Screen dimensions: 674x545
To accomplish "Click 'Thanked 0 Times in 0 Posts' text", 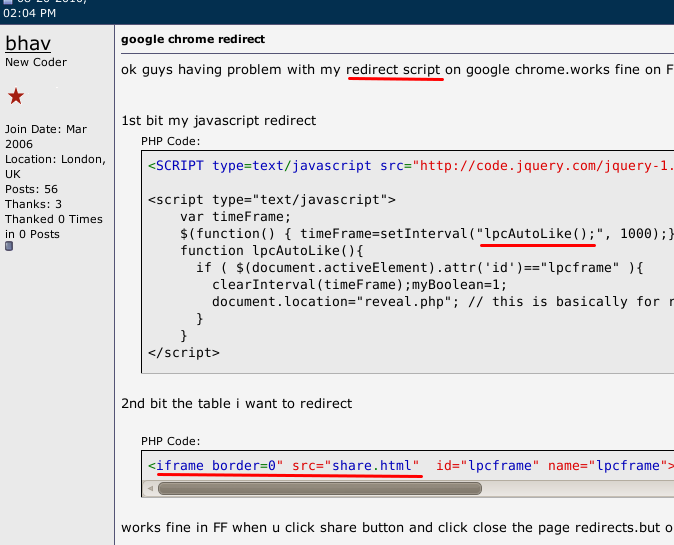I will pos(54,227).
